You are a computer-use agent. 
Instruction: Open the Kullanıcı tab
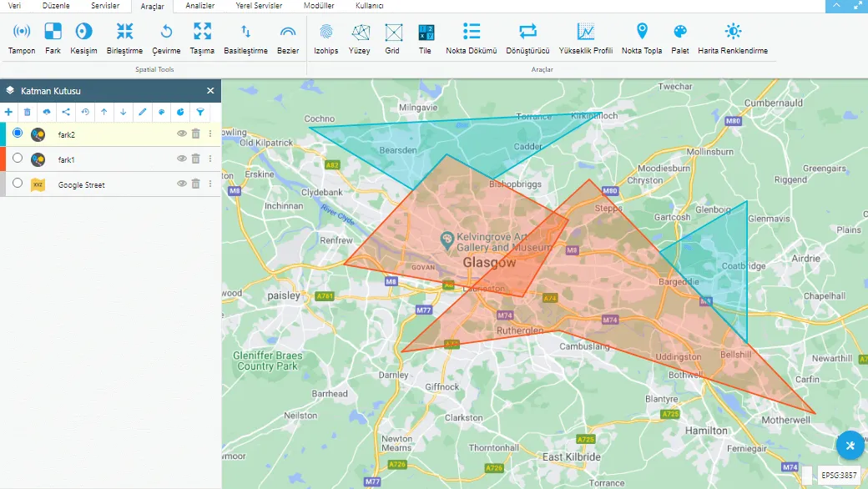369,6
